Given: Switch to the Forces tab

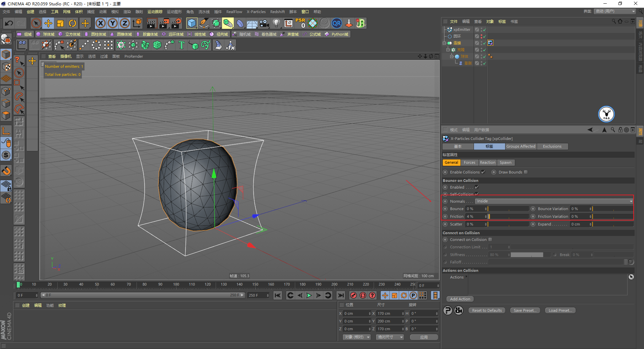Looking at the screenshot, I should point(469,162).
